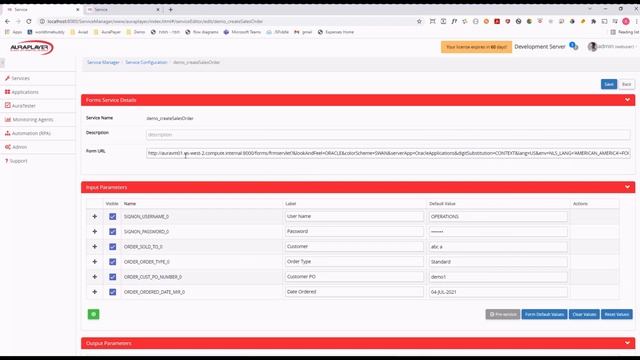Click the Form URL input field
Screen dimensions: 640x360
388,153
